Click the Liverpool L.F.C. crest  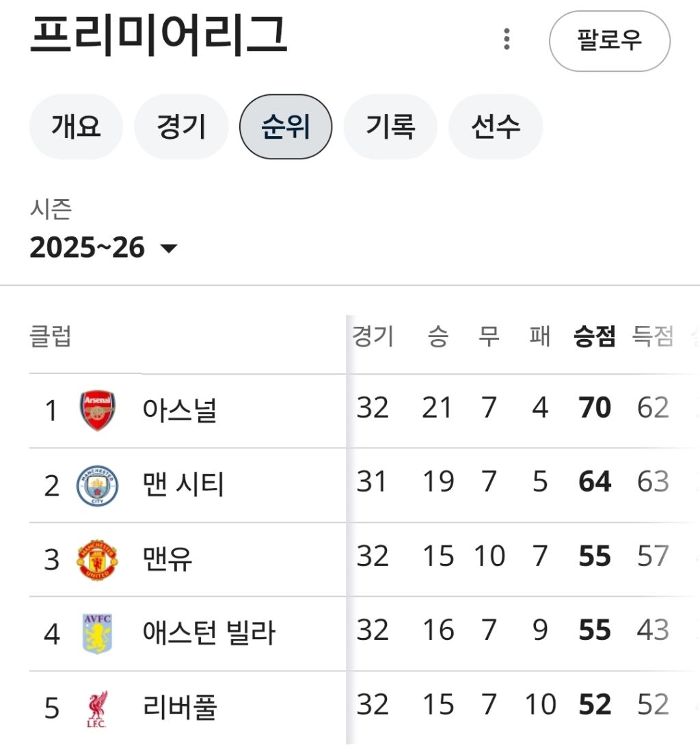98,705
